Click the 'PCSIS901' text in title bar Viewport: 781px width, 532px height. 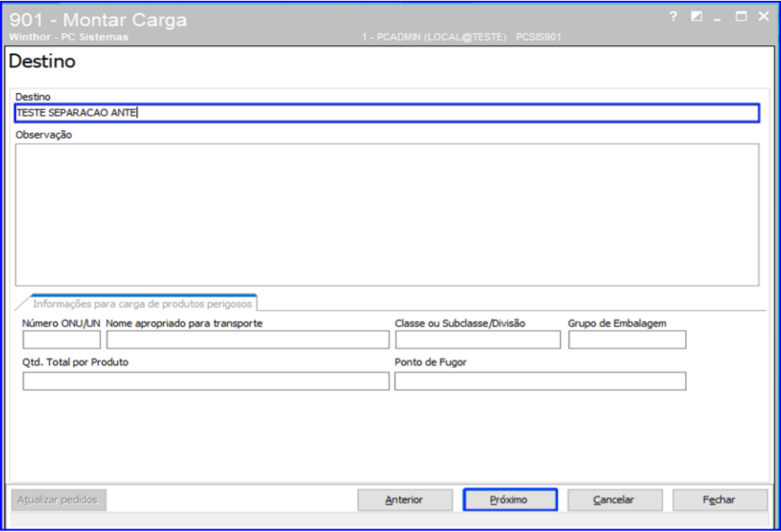point(539,38)
